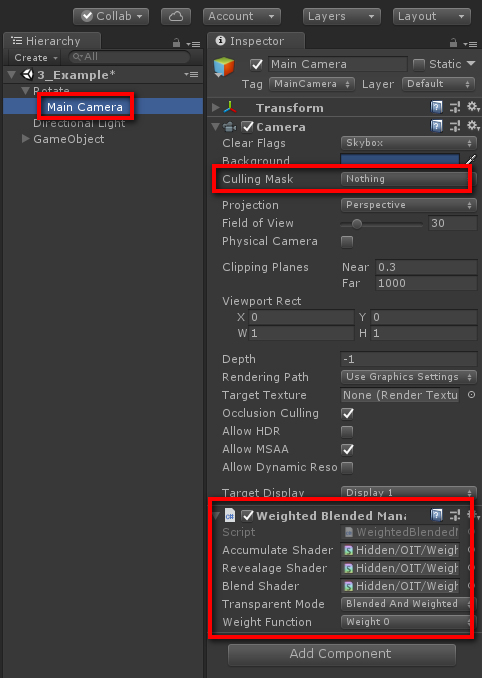Open Target Texture object picker

click(x=471, y=395)
